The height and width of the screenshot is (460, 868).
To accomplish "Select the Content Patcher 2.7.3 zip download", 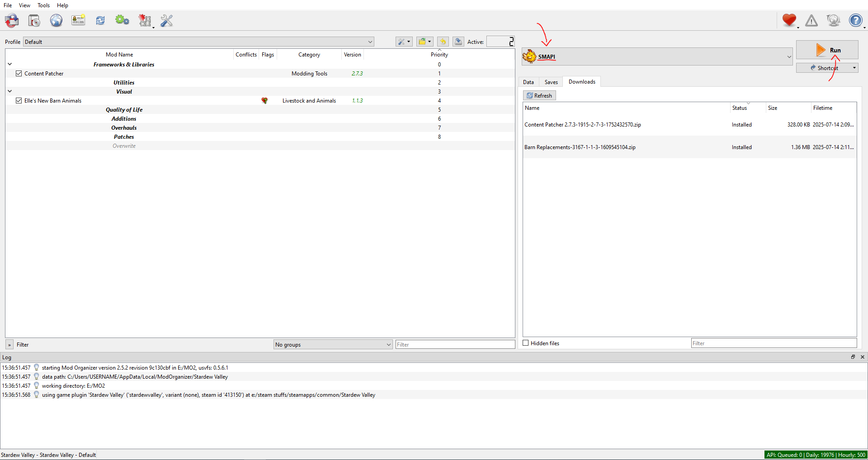I will pyautogui.click(x=690, y=125).
